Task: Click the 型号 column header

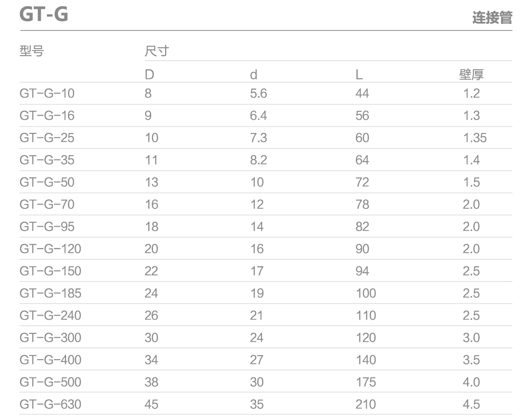Action: click(x=32, y=52)
